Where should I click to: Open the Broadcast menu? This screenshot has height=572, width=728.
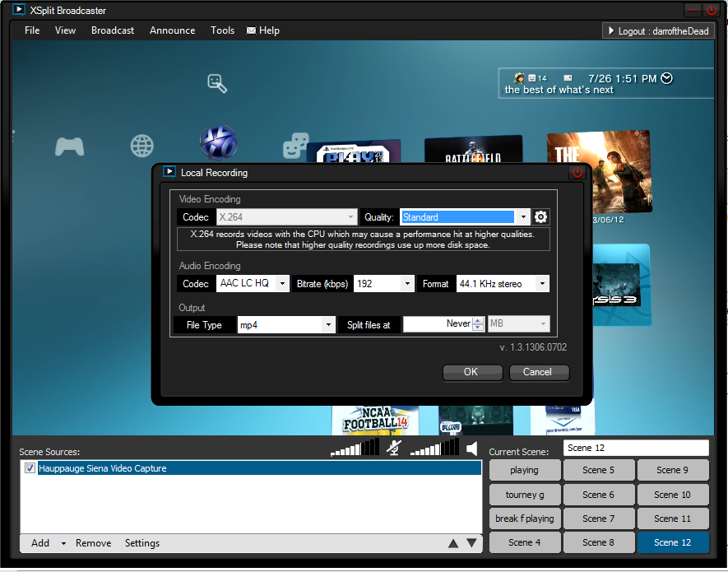coord(113,30)
